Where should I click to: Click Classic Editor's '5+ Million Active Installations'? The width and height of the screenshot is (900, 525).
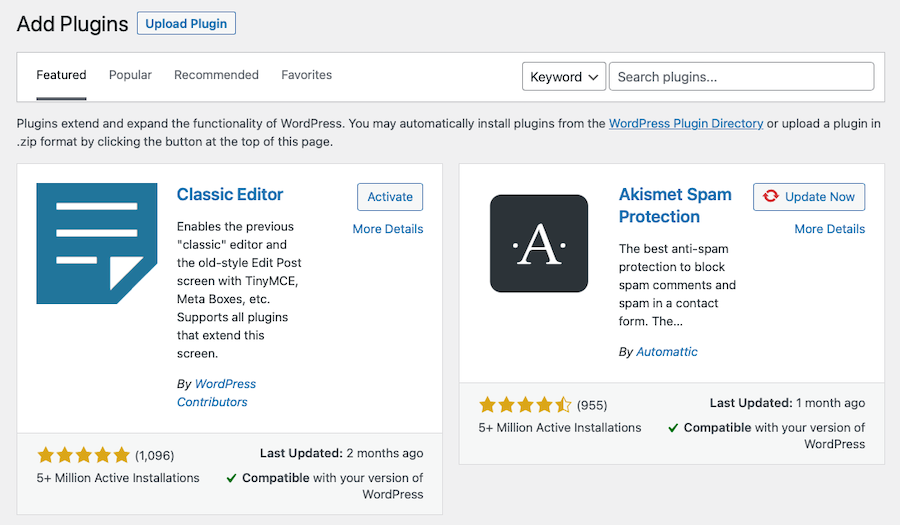click(x=118, y=478)
